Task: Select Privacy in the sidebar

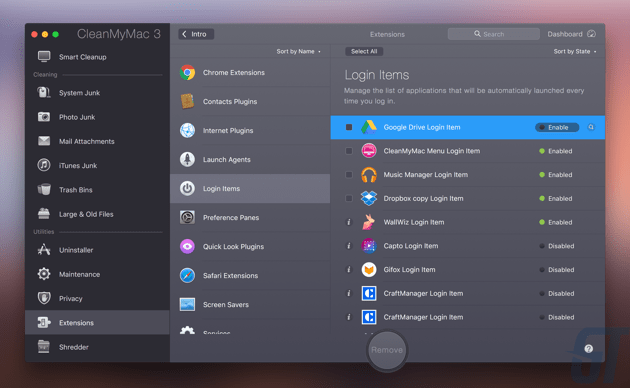Action: click(x=97, y=298)
